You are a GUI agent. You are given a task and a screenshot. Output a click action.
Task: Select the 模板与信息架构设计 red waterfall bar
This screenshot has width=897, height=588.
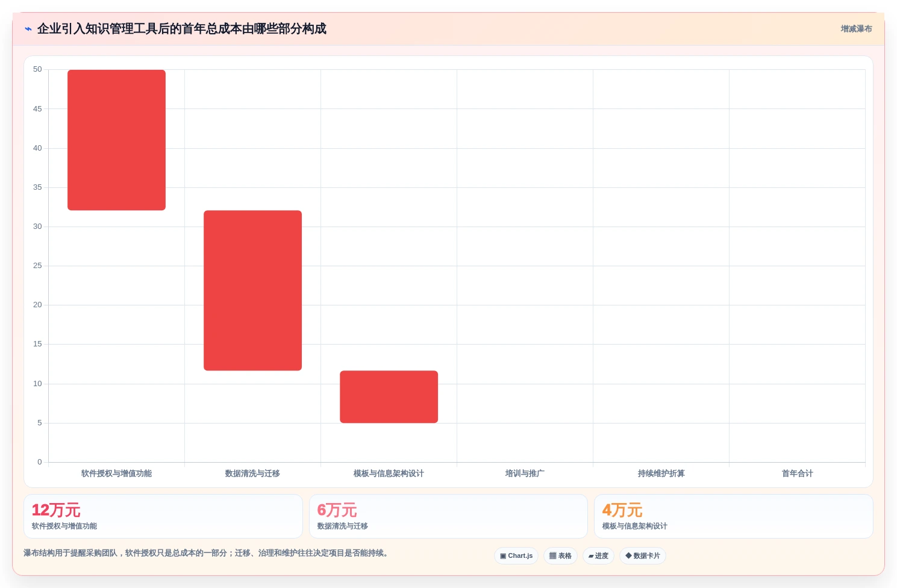tap(389, 396)
